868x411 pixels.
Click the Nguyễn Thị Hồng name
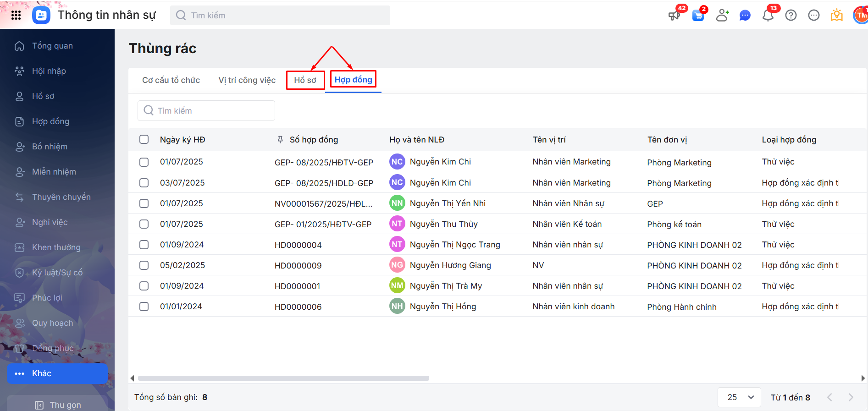[443, 307]
